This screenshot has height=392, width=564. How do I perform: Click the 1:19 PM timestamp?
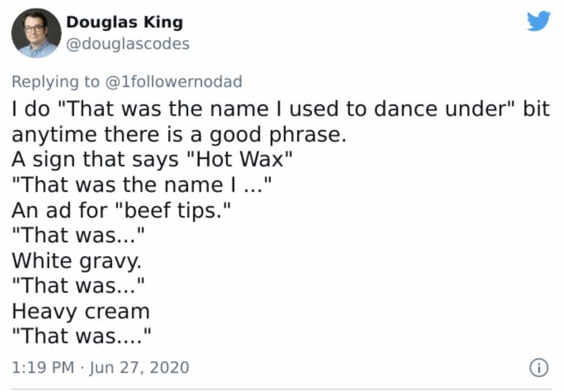[x=42, y=367]
